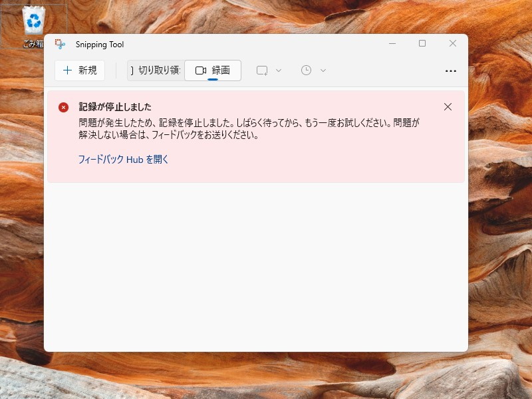Click the plus icon inside the 新規 button
This screenshot has width=532, height=399.
[68, 70]
